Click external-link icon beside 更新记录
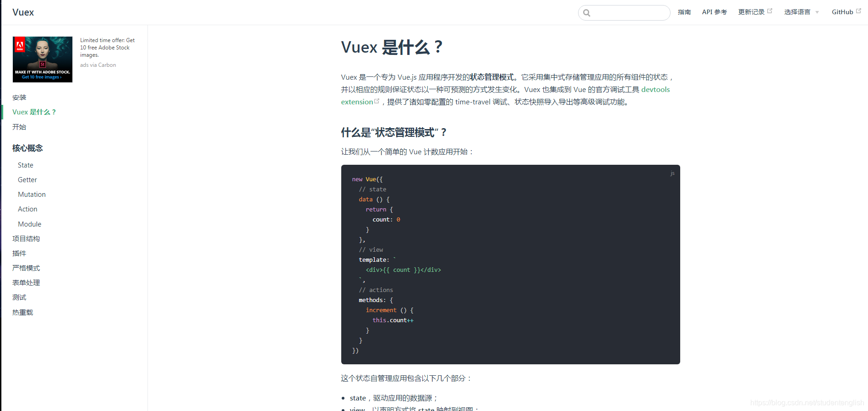This screenshot has width=868, height=411. 770,11
